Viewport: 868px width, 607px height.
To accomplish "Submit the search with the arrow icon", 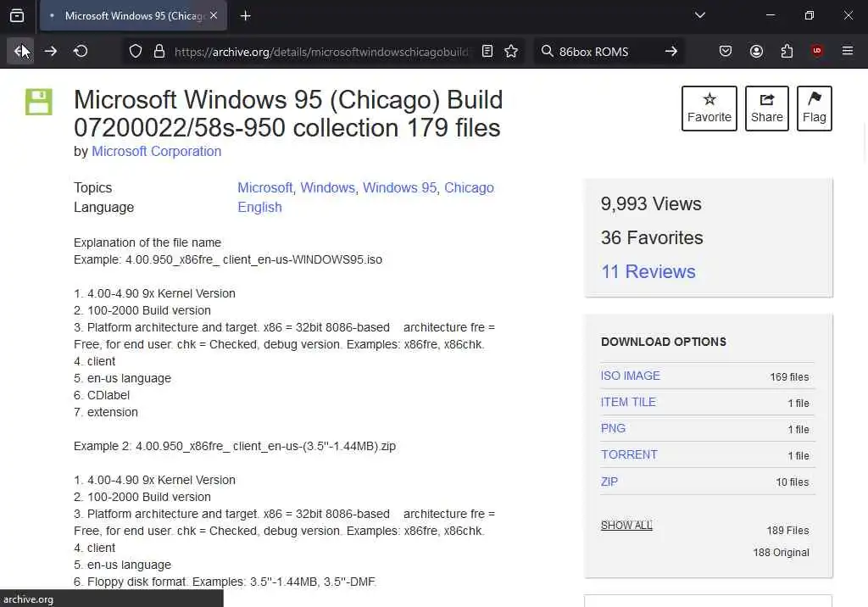I will [x=671, y=52].
